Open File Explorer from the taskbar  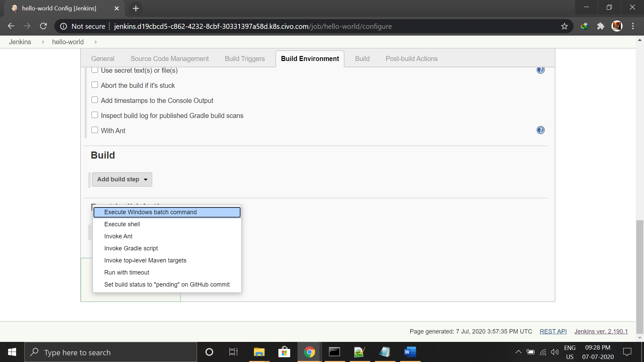[259, 352]
